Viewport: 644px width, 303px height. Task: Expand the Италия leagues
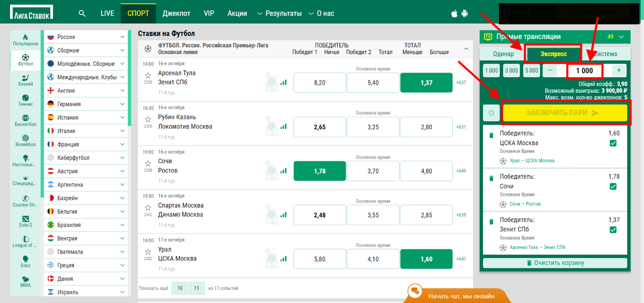point(86,131)
